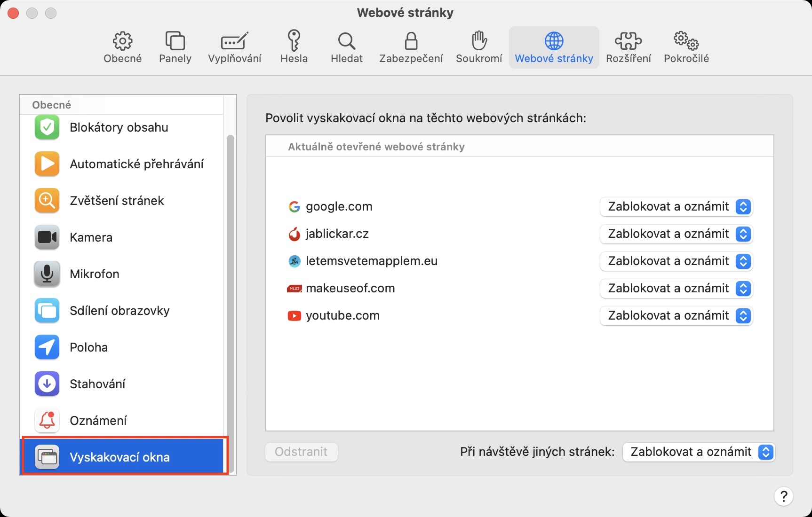Open the Oznámení bell icon
Viewport: 812px width, 517px height.
click(x=47, y=421)
